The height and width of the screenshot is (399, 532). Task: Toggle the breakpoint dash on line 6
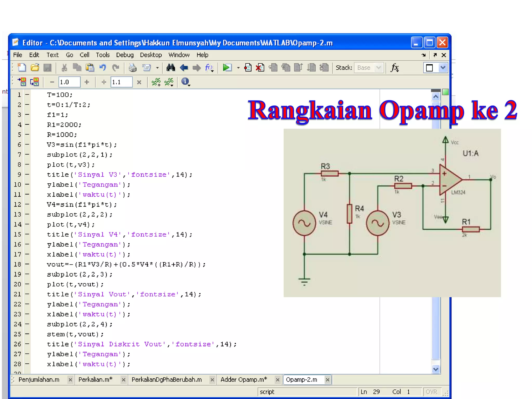pos(27,144)
